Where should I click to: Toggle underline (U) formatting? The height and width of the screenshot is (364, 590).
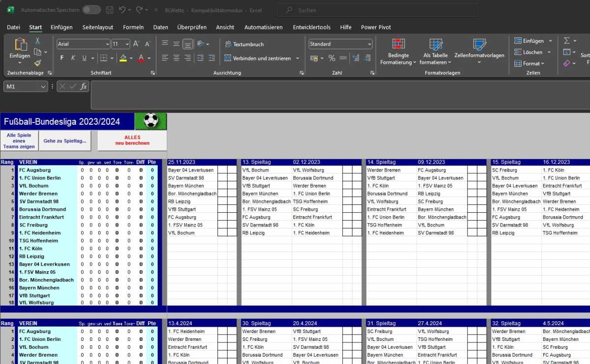pyautogui.click(x=85, y=58)
